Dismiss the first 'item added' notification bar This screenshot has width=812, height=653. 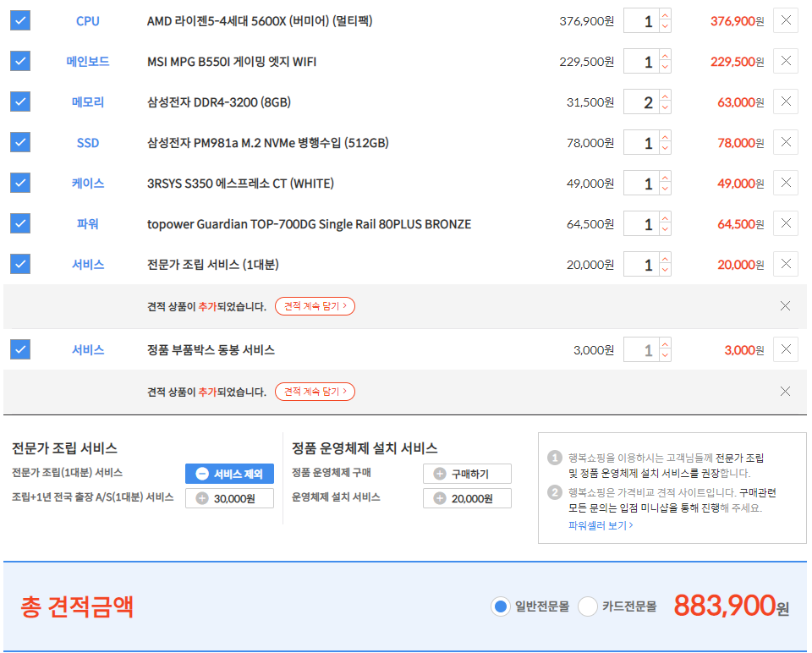point(785,306)
